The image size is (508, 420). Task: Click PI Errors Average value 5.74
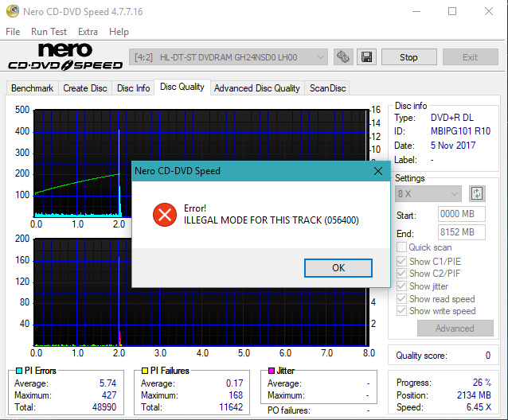pyautogui.click(x=107, y=383)
